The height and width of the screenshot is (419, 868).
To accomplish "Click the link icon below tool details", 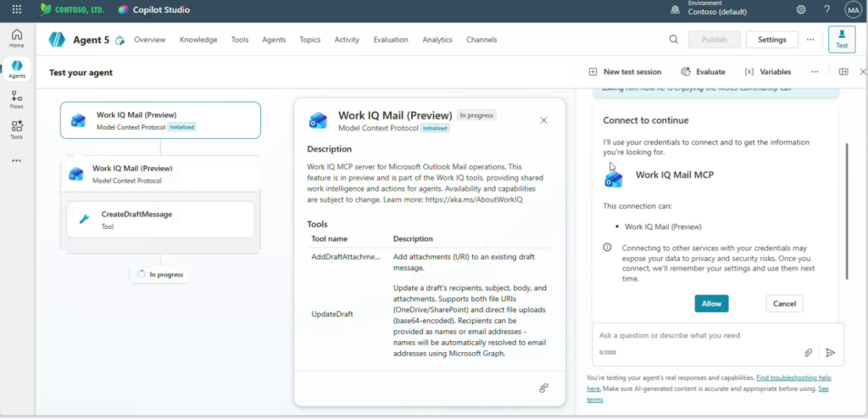I will click(x=544, y=388).
